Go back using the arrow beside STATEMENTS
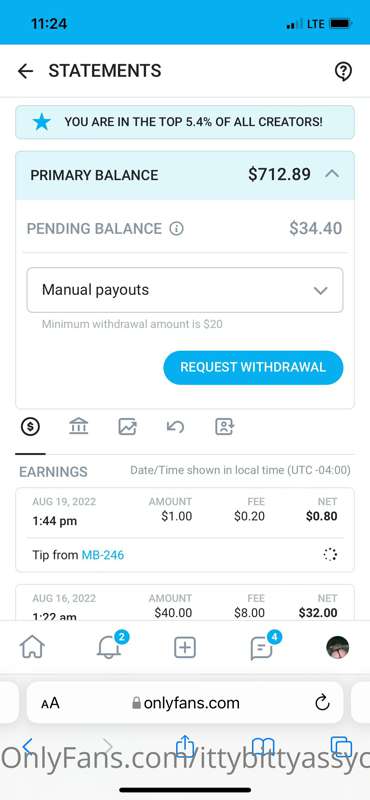 (26, 71)
